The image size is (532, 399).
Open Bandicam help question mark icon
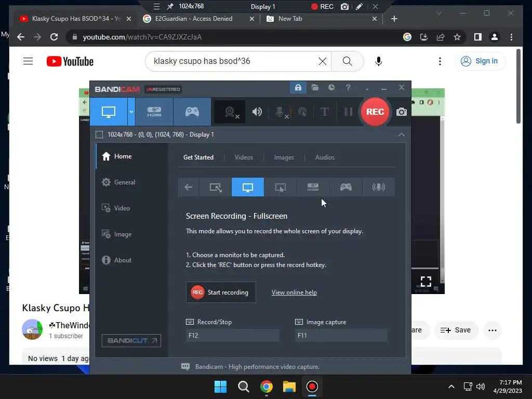point(348,87)
